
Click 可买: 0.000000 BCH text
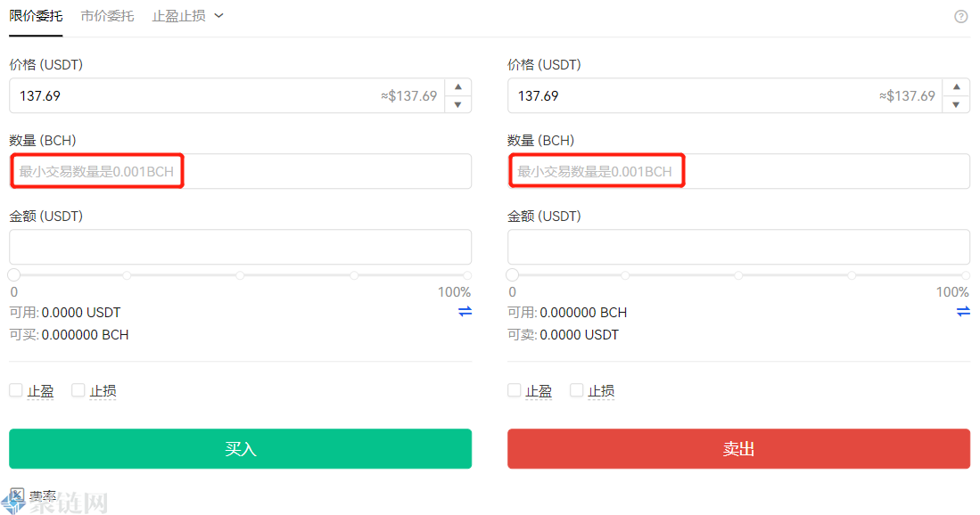[69, 335]
